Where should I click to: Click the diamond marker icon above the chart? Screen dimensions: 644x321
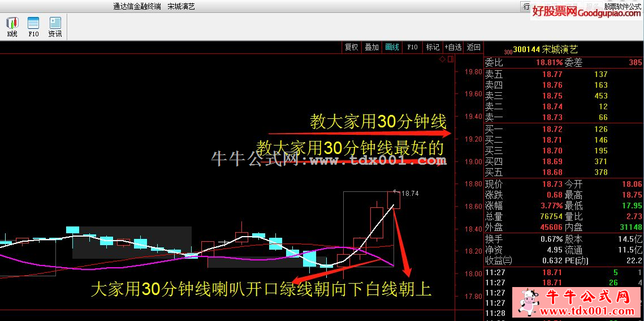pos(442,59)
